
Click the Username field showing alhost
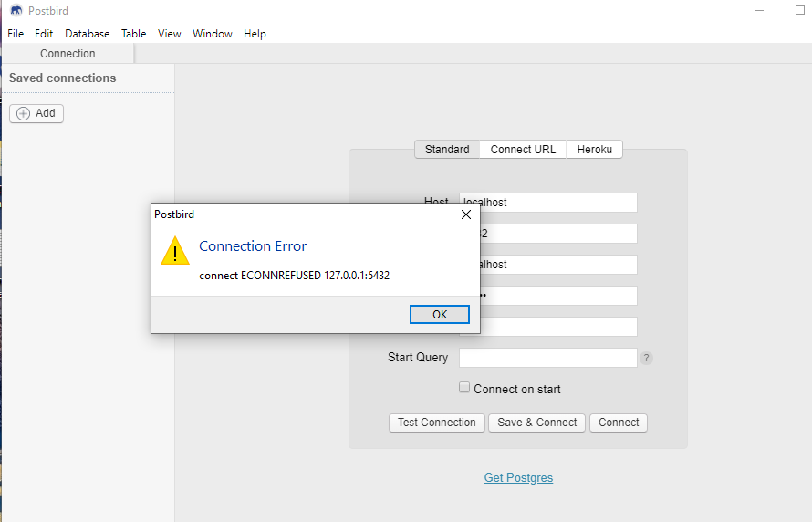pos(558,265)
